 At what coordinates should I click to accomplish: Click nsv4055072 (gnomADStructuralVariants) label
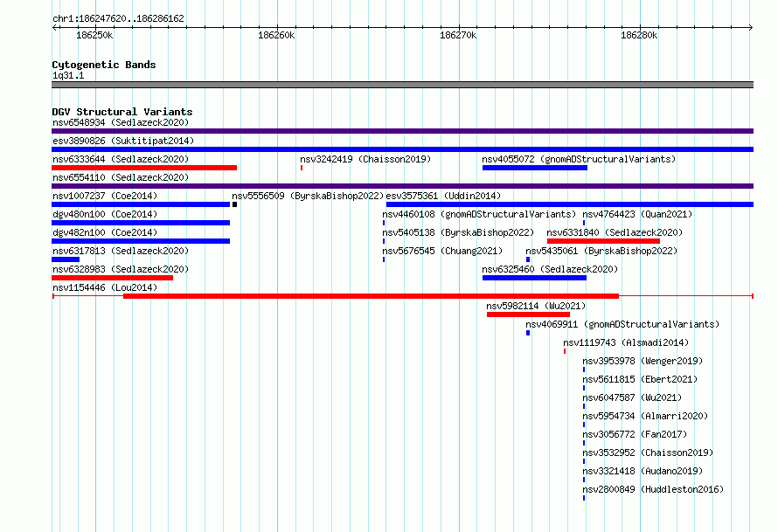tap(579, 159)
